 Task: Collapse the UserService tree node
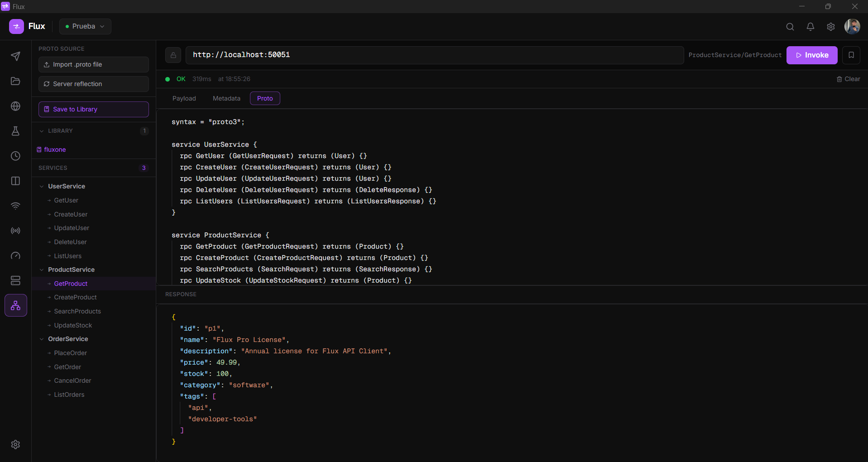[42, 186]
